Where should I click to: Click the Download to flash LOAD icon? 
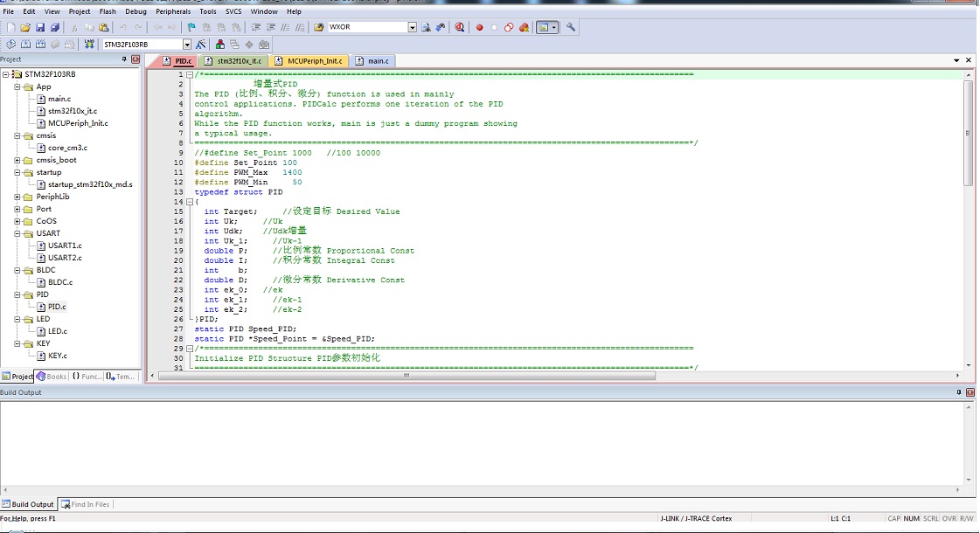point(89,45)
